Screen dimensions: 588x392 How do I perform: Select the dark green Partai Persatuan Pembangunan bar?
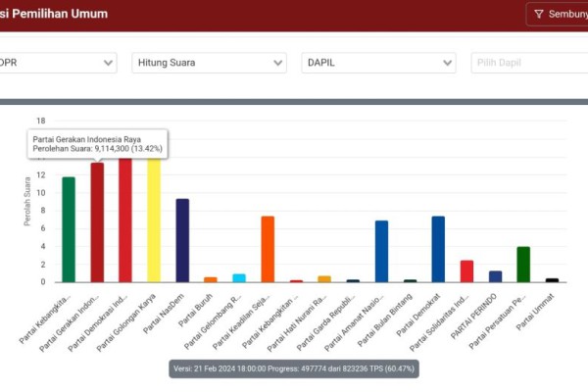pos(523,265)
